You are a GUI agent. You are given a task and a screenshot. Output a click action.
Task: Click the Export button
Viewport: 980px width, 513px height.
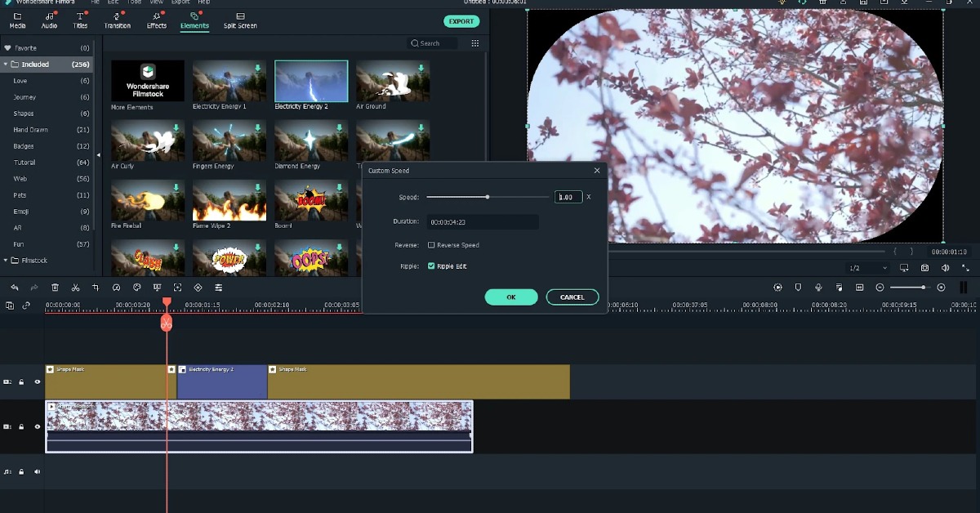pyautogui.click(x=461, y=21)
